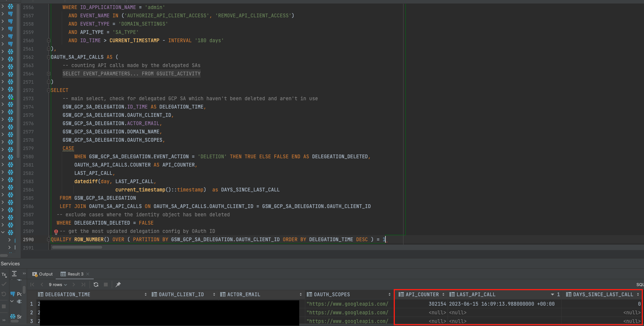This screenshot has width=644, height=326.
Task: Select the Result 3 tab
Action: [72, 274]
